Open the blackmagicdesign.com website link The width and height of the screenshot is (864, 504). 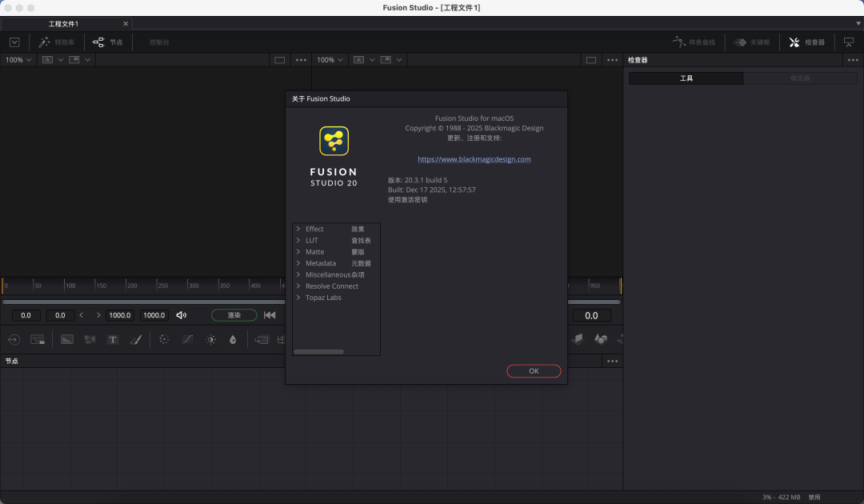pos(474,159)
